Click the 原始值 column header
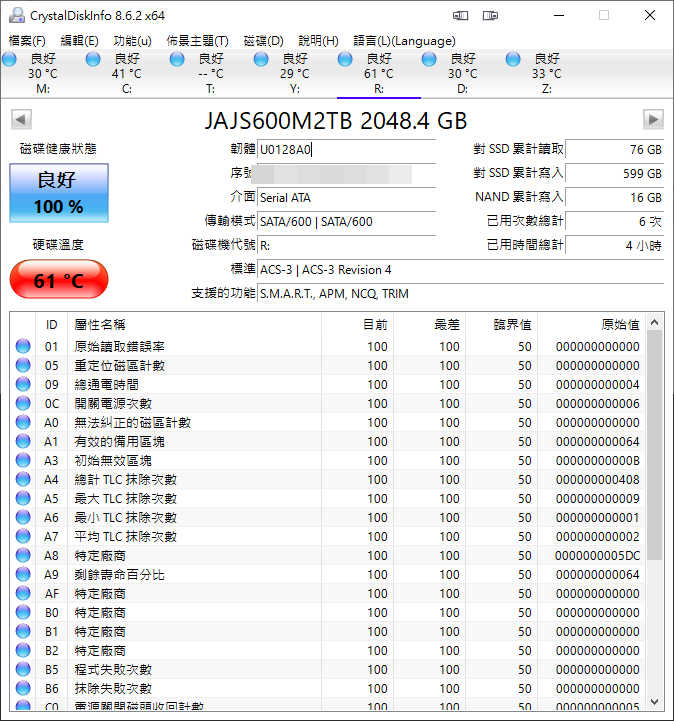674x721 pixels. (591, 325)
